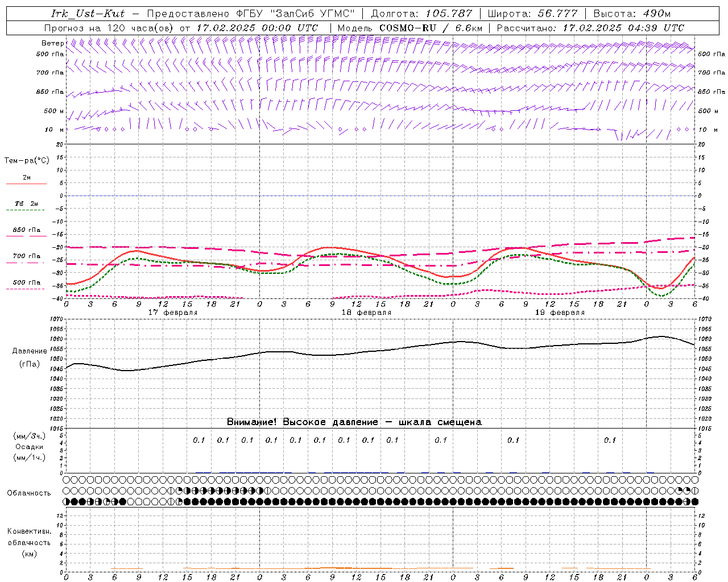Click the (км) unit under convective cloudiness
Viewport: 728px width, 582px height.
coord(29,554)
